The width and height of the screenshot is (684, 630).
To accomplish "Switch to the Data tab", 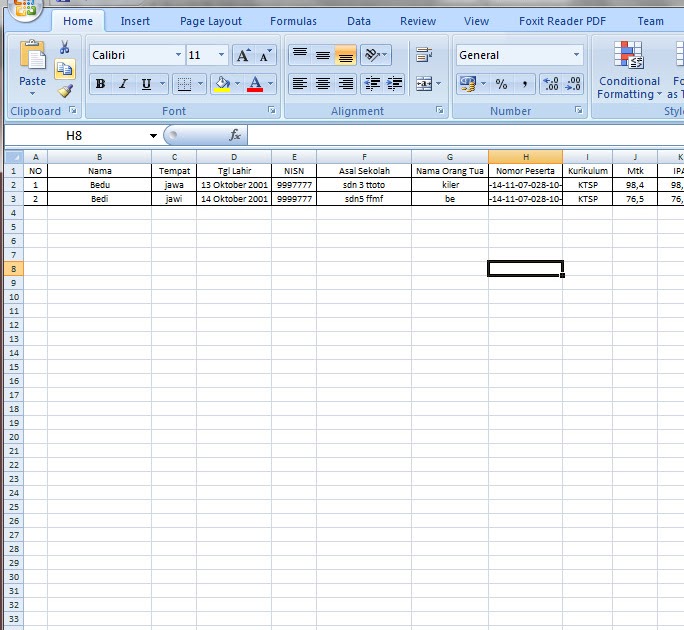I will coord(359,21).
